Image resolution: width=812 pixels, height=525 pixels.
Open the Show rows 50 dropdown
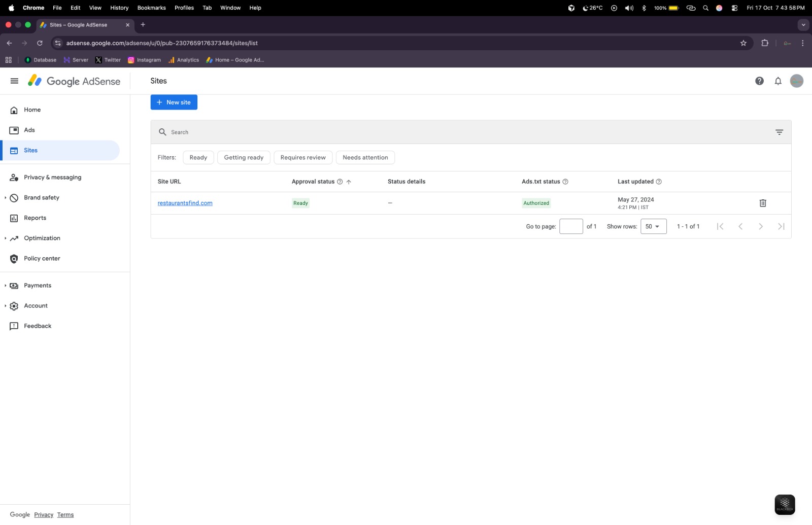coord(653,227)
